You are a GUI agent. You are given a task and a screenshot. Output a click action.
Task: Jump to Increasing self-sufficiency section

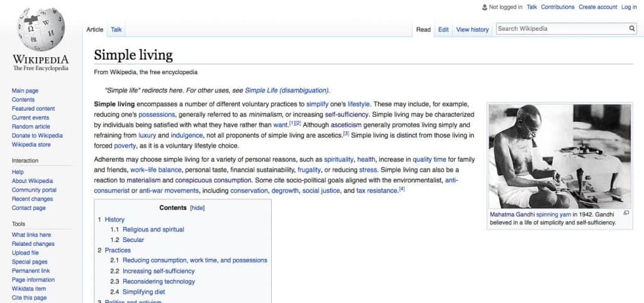click(x=158, y=272)
